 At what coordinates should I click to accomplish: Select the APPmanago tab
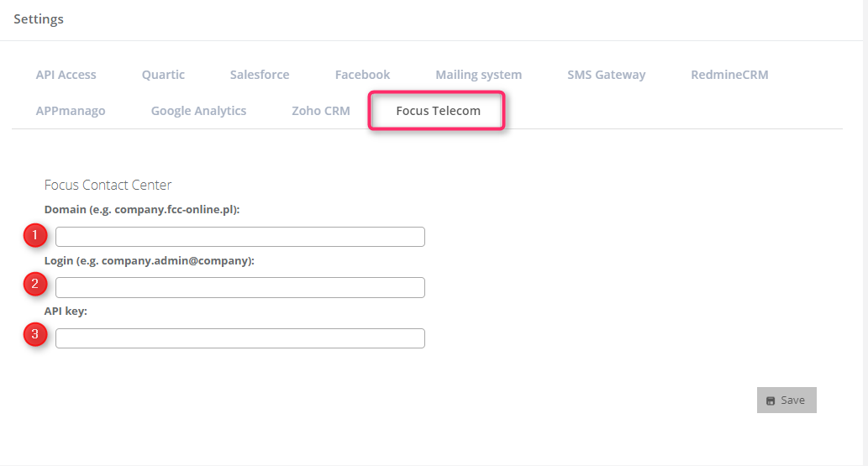(x=71, y=111)
